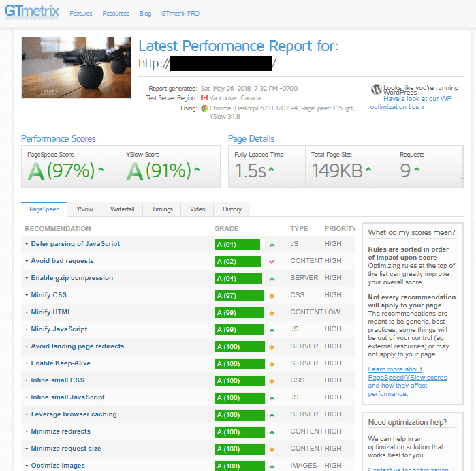Click orange diamond for Inline small CSS
Viewport: 476px width, 471px height.
click(x=272, y=381)
